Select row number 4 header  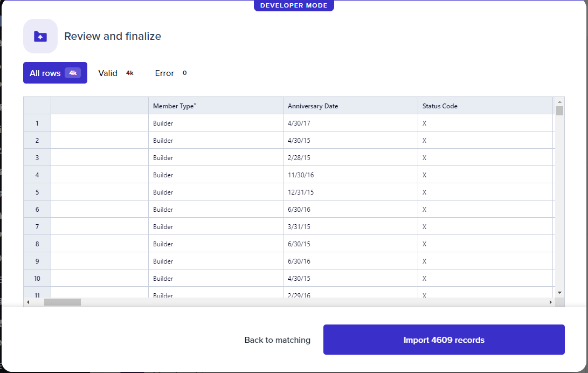point(37,175)
